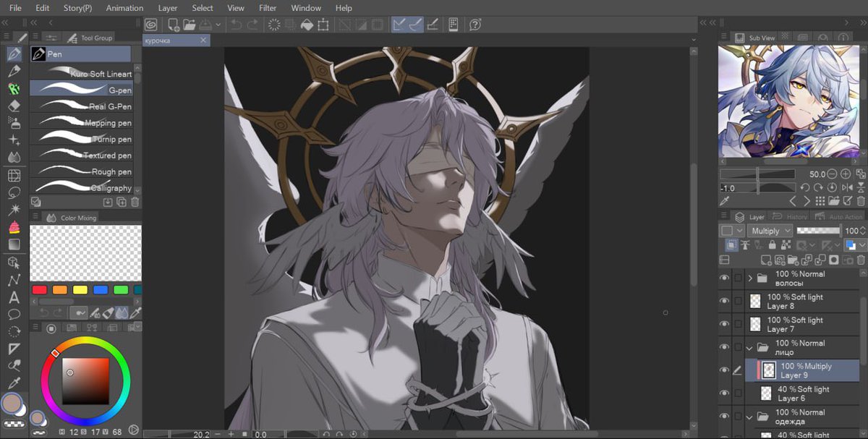
Task: Open the Filter menu
Action: (268, 8)
